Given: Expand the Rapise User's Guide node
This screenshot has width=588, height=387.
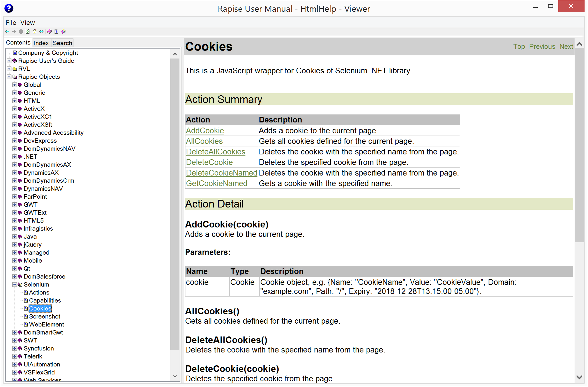Looking at the screenshot, I should point(9,61).
